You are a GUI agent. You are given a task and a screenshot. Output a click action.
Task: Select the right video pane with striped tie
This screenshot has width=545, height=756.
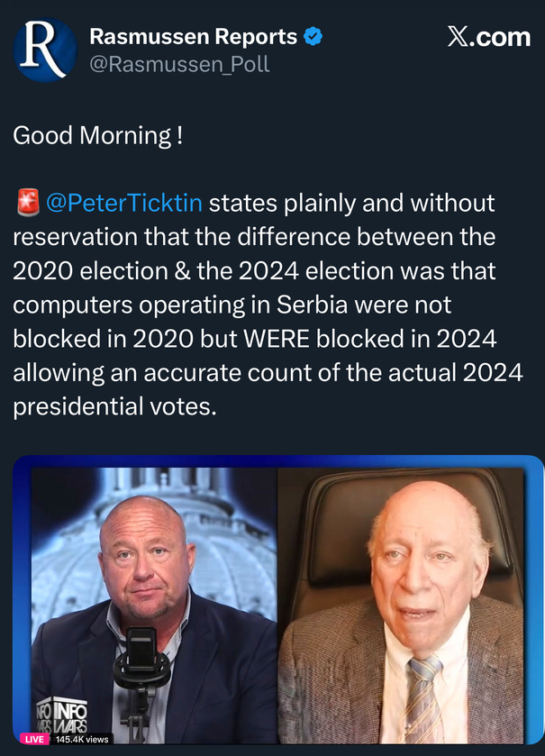click(401, 604)
